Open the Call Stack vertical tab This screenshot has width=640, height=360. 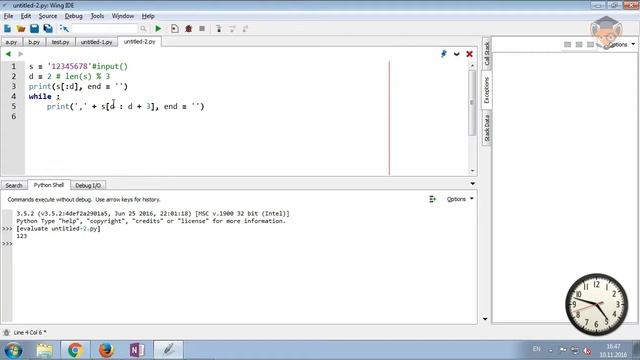point(487,53)
